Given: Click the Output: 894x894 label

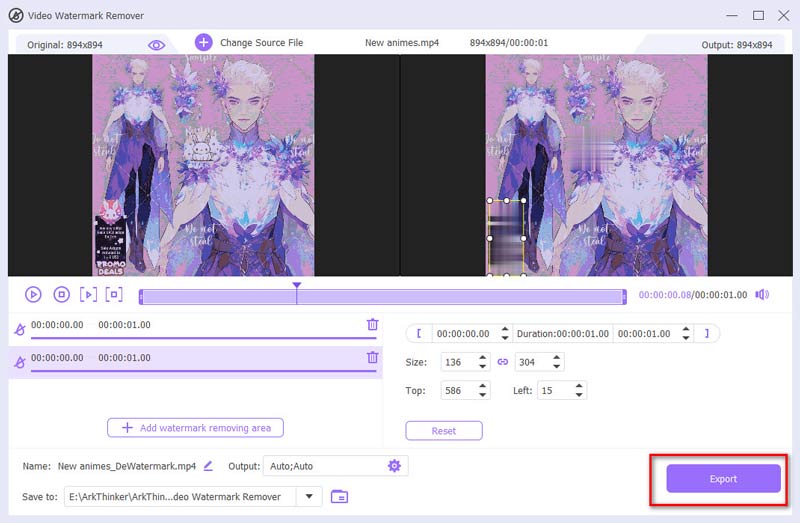Looking at the screenshot, I should pos(737,45).
